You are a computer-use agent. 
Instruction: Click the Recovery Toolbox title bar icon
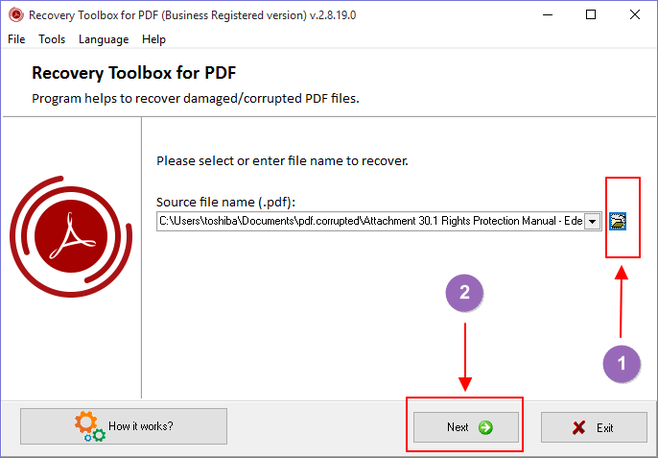coord(14,15)
